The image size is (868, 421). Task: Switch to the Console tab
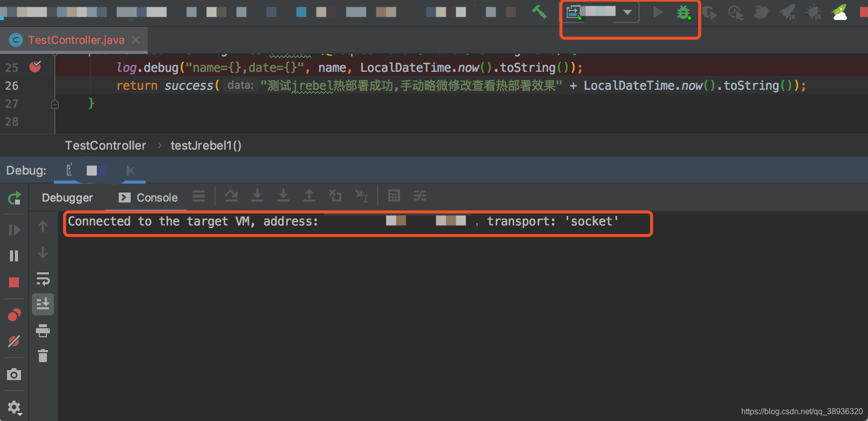pos(148,198)
